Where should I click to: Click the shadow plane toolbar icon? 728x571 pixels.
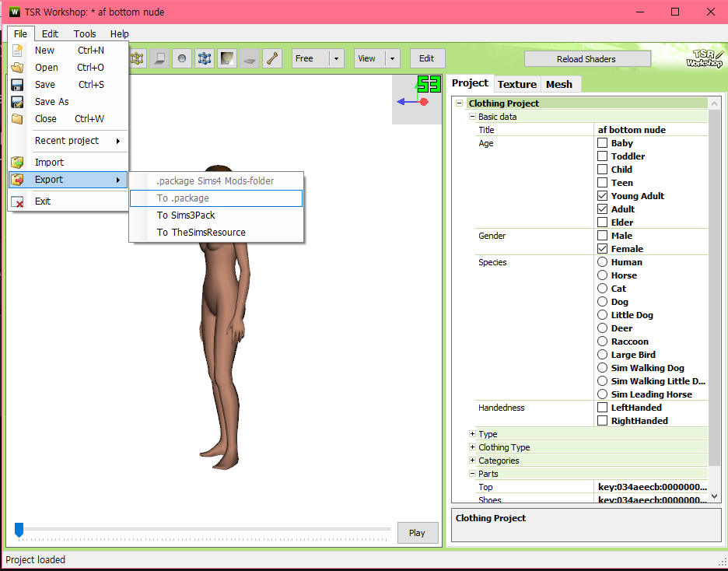pyautogui.click(x=159, y=58)
